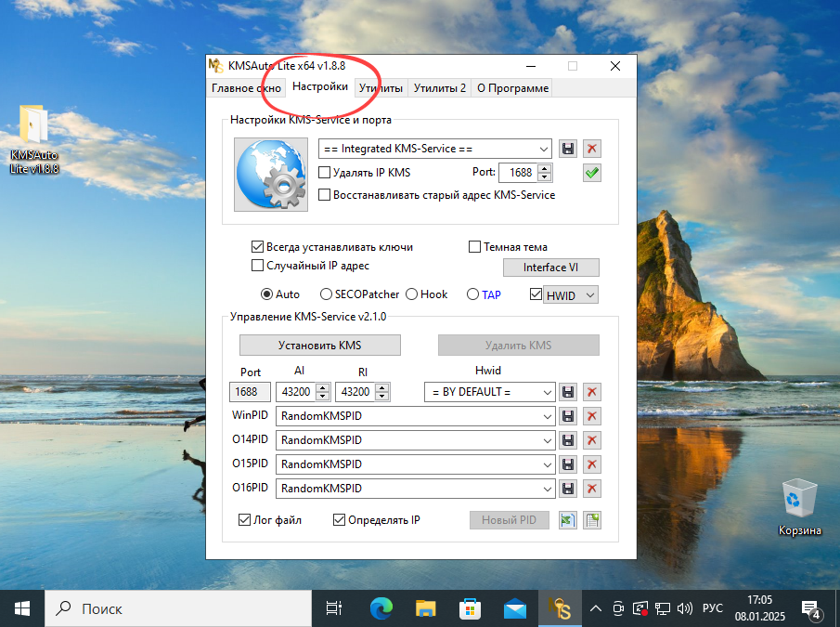
Task: Switch to the Утилиты 2 tab
Action: pyautogui.click(x=439, y=88)
